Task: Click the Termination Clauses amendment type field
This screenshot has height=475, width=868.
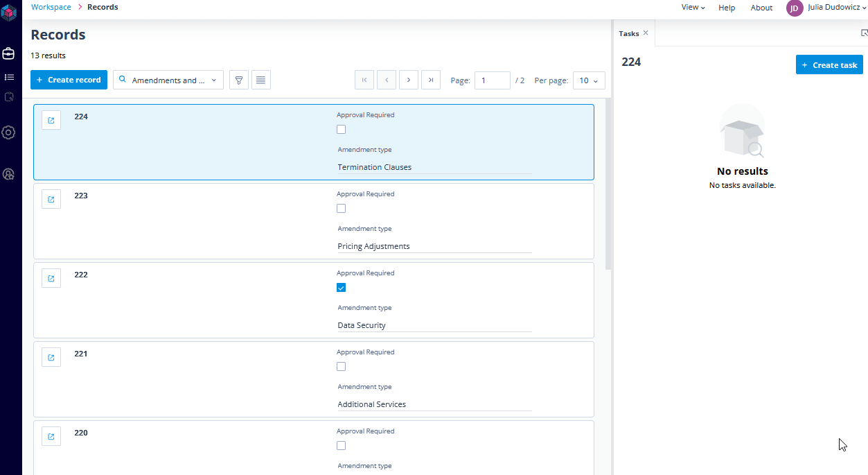Action: click(434, 167)
